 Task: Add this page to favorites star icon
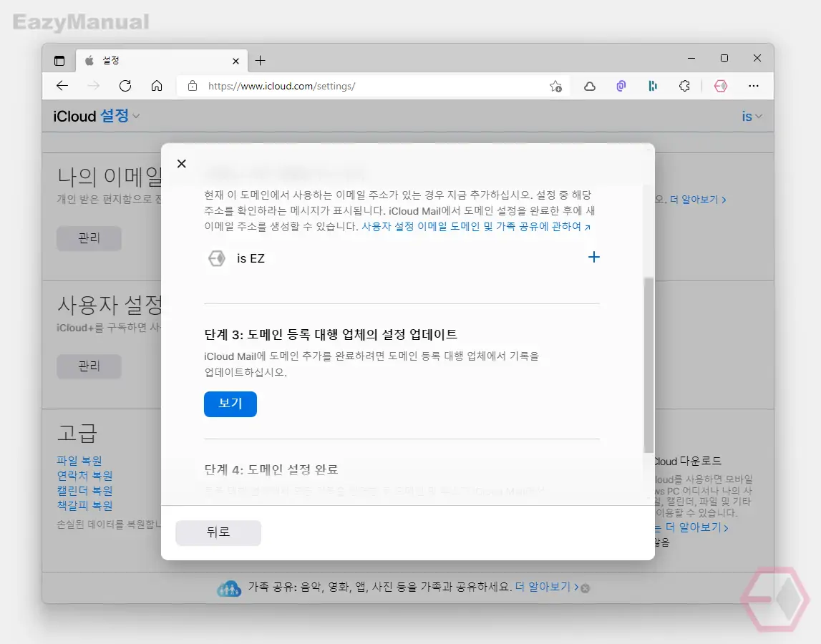[555, 87]
